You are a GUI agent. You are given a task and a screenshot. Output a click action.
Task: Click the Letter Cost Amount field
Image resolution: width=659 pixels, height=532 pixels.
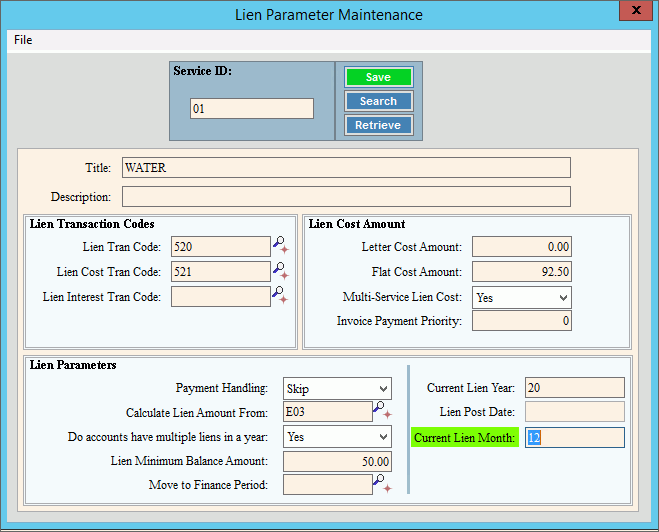[522, 246]
